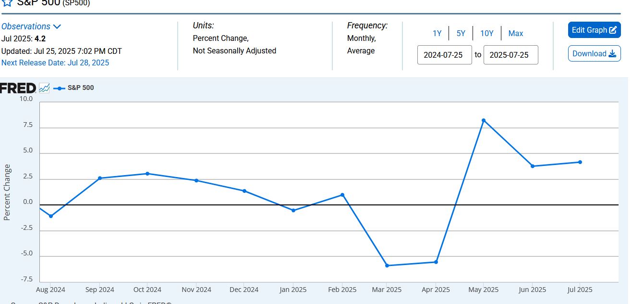This screenshot has height=304, width=644.
Task: Click the FRED logo above the chart
Action: pos(18,88)
